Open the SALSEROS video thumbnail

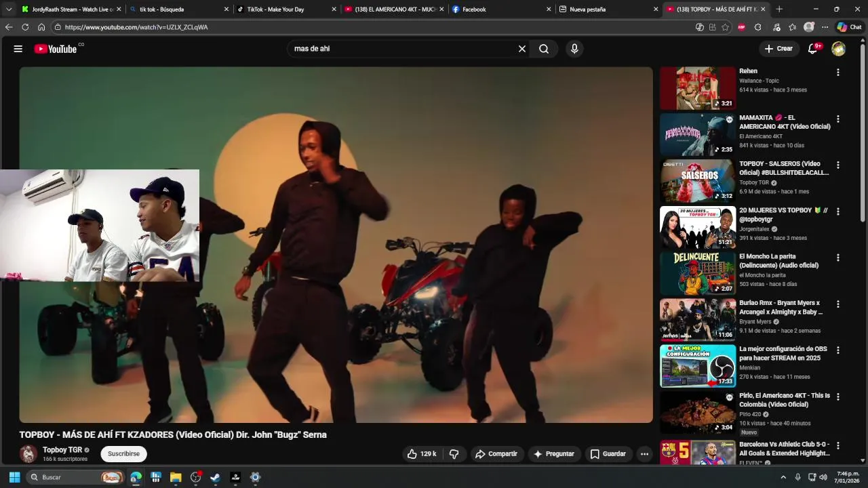(698, 181)
